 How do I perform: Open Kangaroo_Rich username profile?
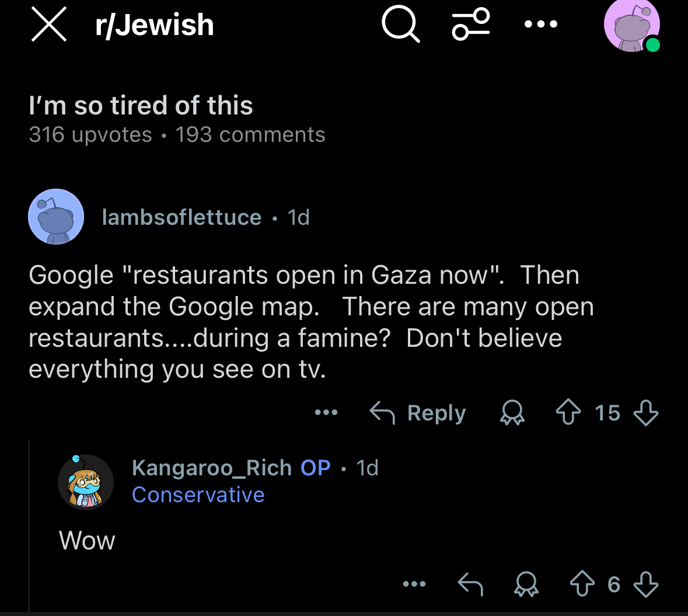point(211,468)
